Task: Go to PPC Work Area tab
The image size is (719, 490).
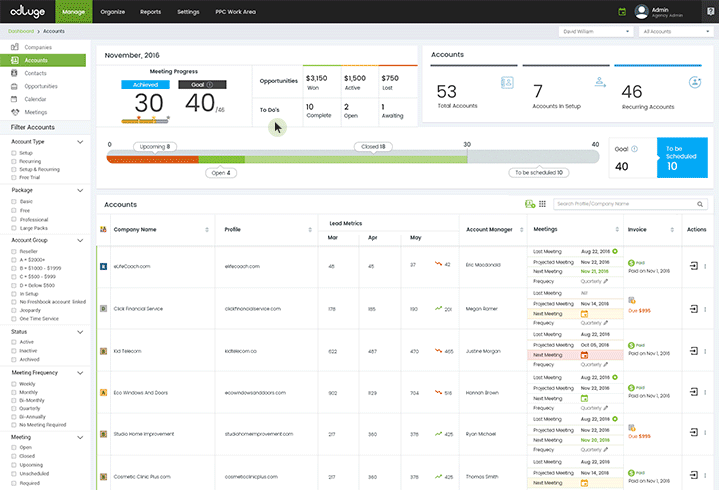Action: tap(235, 12)
